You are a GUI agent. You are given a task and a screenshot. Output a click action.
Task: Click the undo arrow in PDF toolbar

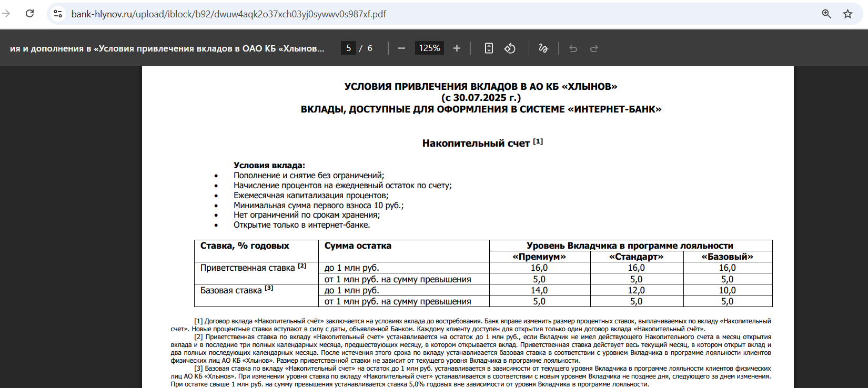point(573,48)
